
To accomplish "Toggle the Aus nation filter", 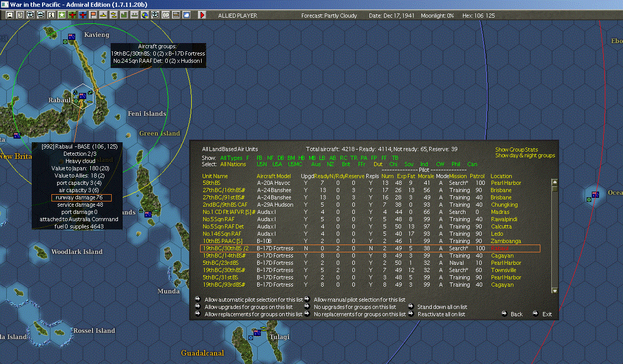I will 316,164.
